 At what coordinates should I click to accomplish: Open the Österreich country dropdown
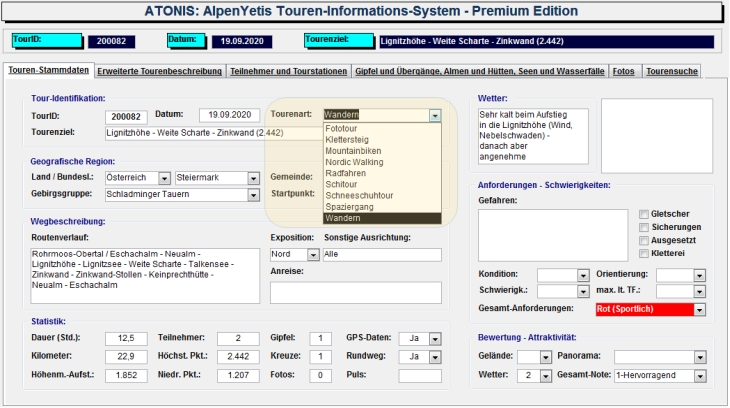click(164, 178)
